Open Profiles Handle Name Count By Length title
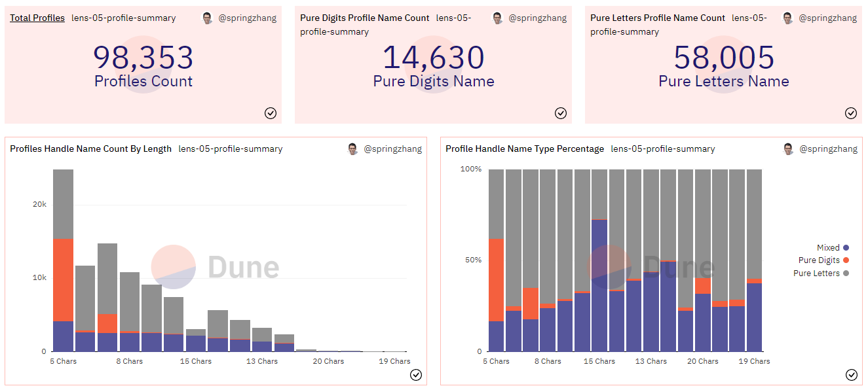 click(x=90, y=149)
